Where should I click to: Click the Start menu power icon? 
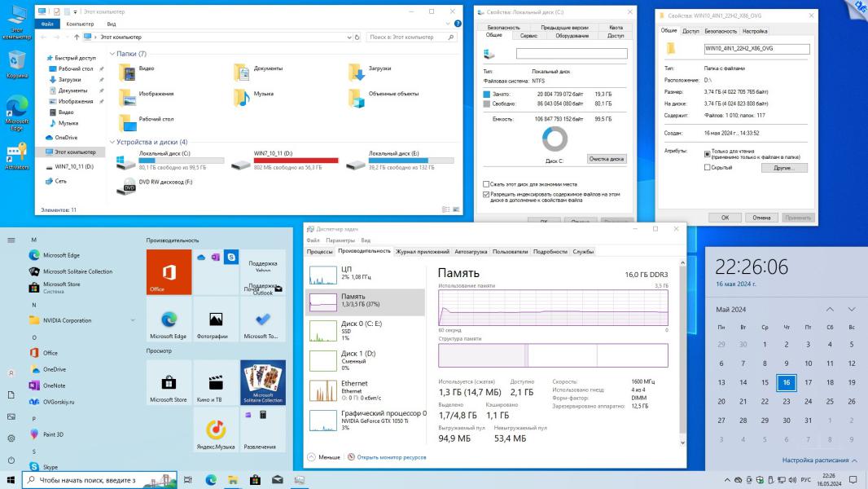[11, 460]
